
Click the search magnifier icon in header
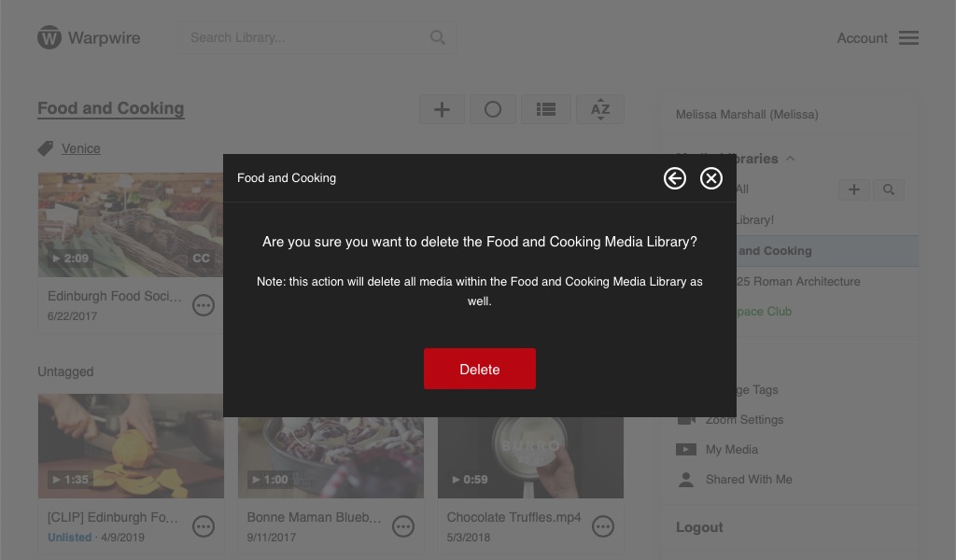(437, 37)
